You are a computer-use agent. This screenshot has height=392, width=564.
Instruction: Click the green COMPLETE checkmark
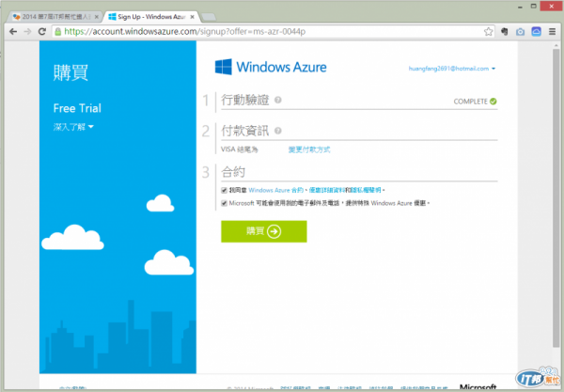[493, 102]
